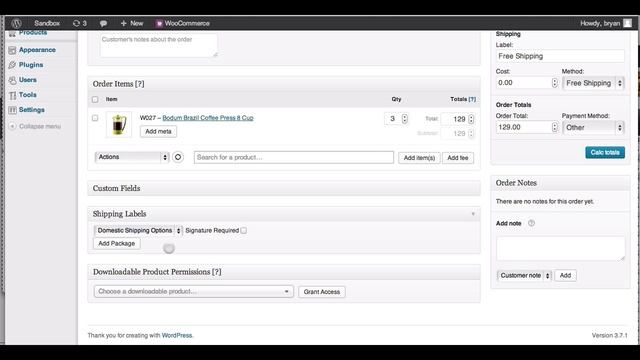Click the Add note textarea
640x360 pixels.
tap(560, 249)
